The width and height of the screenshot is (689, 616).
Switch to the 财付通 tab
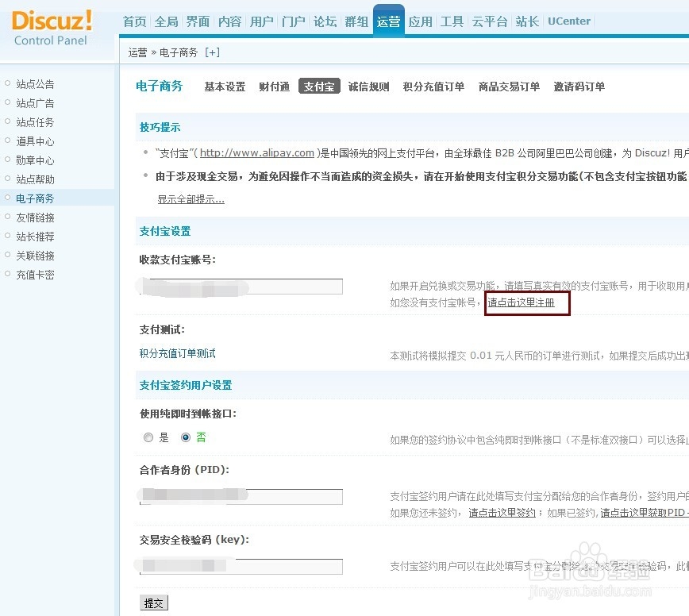click(x=274, y=87)
